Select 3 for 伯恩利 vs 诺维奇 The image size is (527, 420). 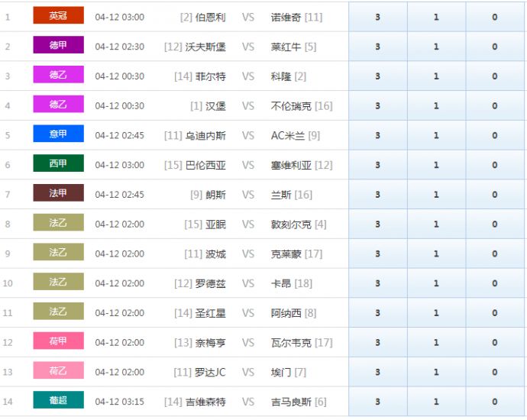click(378, 17)
